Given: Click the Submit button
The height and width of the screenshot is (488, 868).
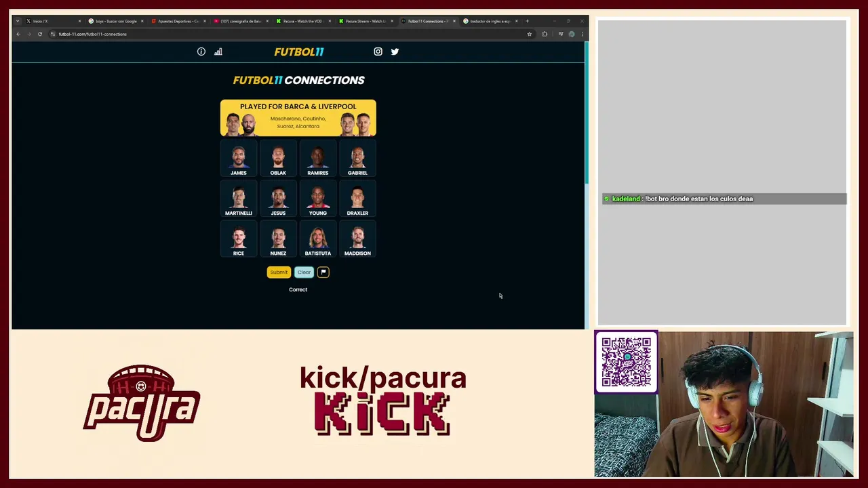Looking at the screenshot, I should [279, 272].
